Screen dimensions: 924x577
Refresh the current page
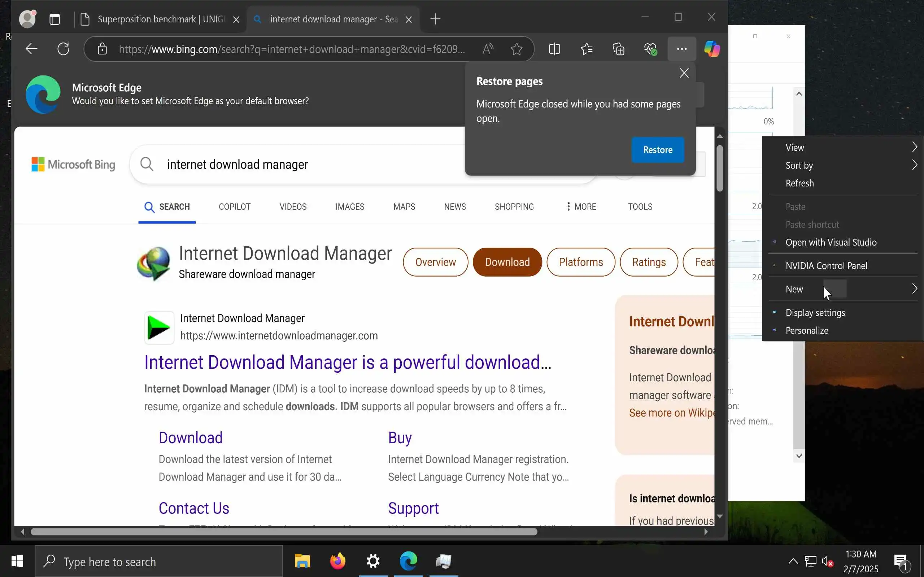pos(64,49)
